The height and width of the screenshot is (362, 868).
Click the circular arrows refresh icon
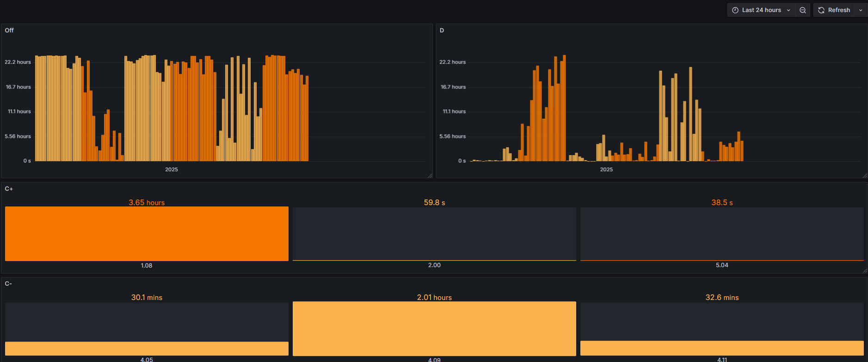point(821,10)
